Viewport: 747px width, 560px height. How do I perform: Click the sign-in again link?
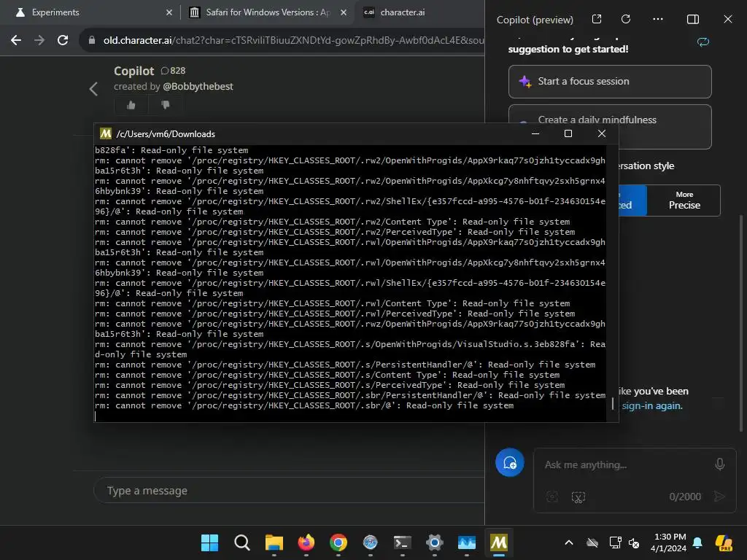point(651,405)
